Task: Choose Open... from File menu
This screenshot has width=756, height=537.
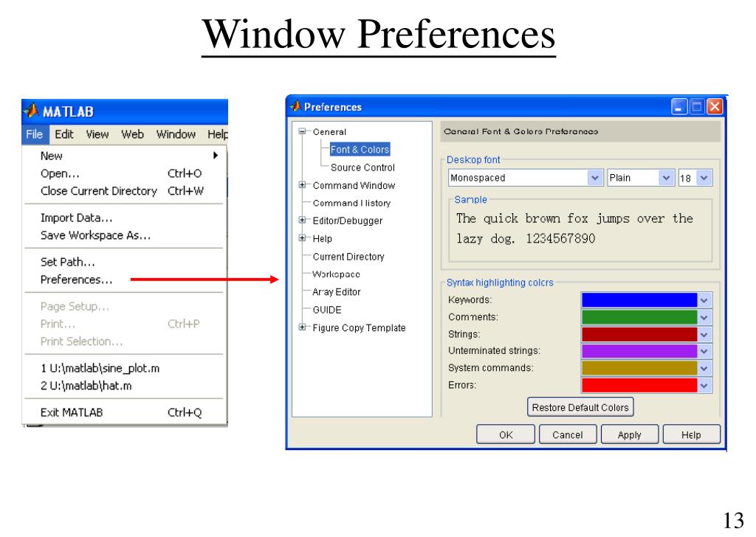Action: coord(124,173)
